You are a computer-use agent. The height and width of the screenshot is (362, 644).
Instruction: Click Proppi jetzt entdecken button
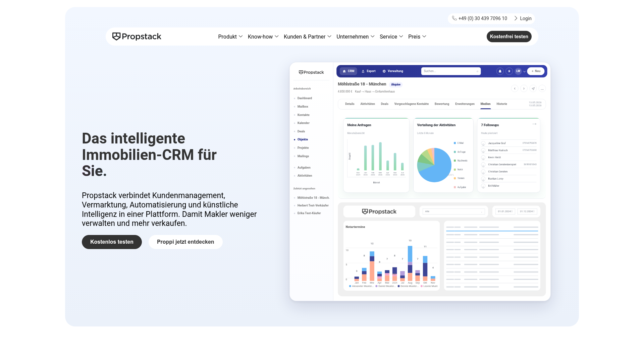[185, 242]
